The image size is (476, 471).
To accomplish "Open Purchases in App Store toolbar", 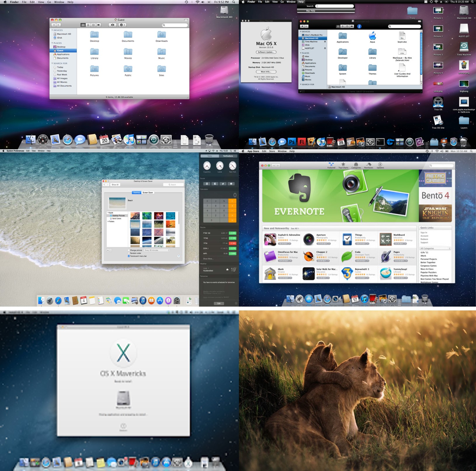I will coord(369,166).
